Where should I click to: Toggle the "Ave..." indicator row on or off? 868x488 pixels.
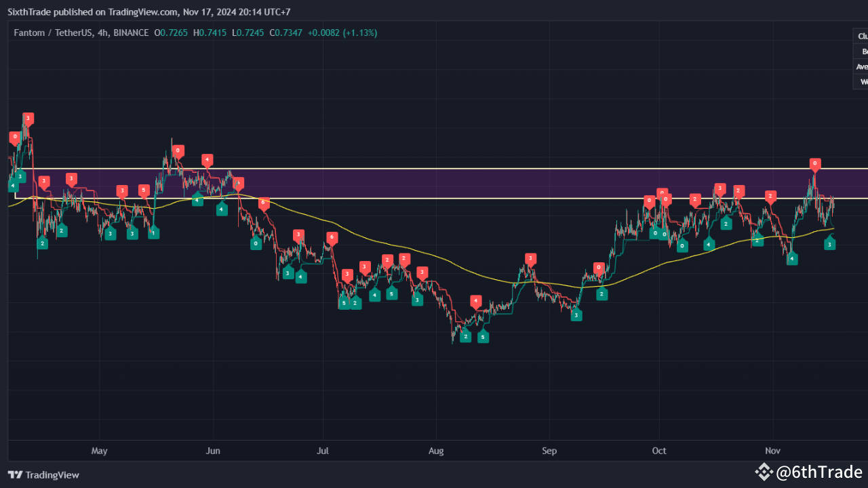860,66
